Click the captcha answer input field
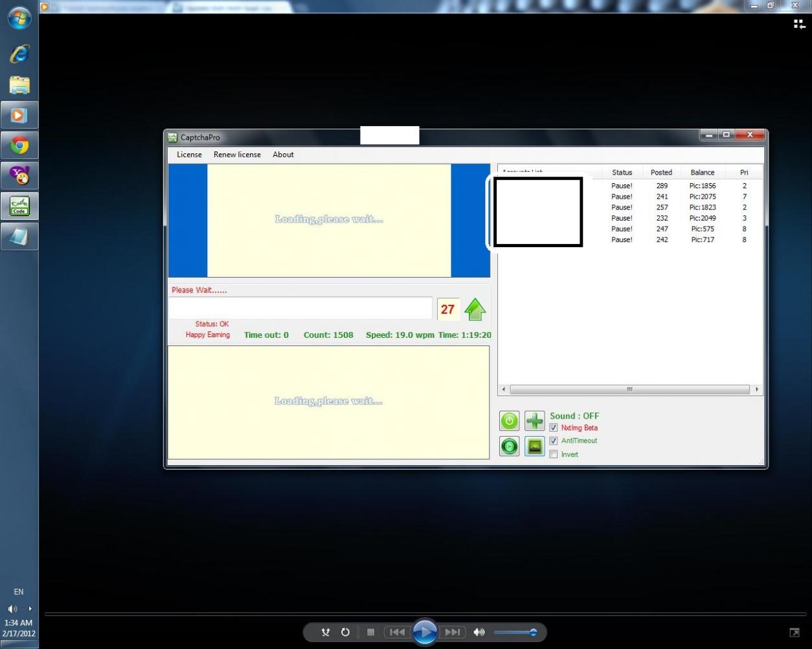The image size is (812, 649). tap(300, 309)
